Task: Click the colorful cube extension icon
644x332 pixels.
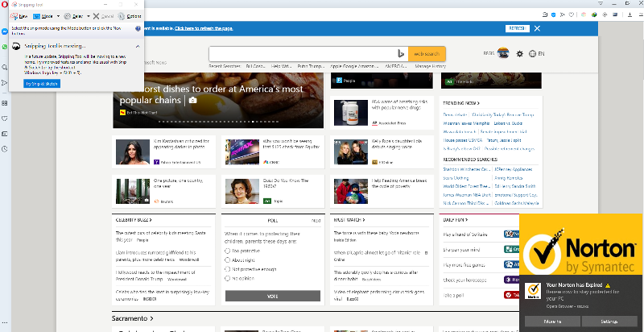Action: (x=583, y=15)
